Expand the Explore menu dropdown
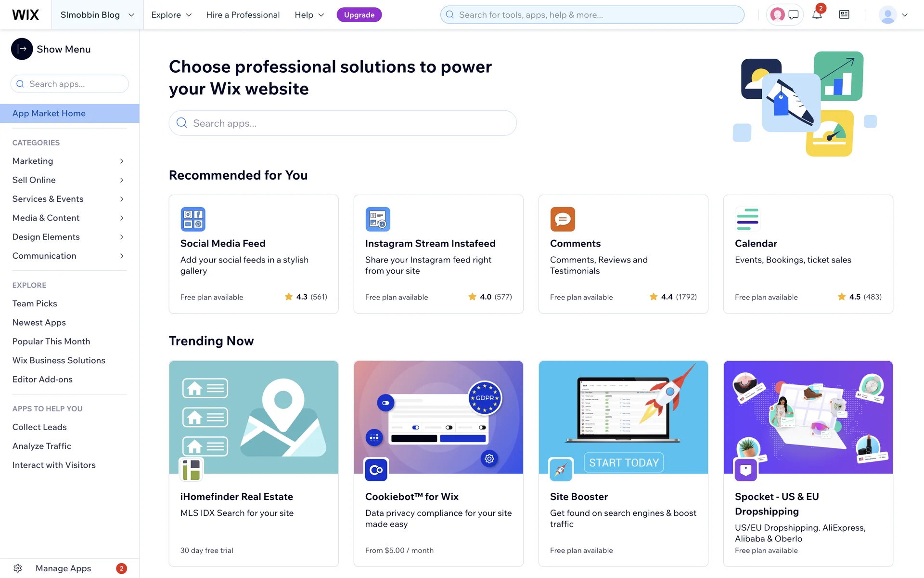This screenshot has width=924, height=578. click(171, 15)
